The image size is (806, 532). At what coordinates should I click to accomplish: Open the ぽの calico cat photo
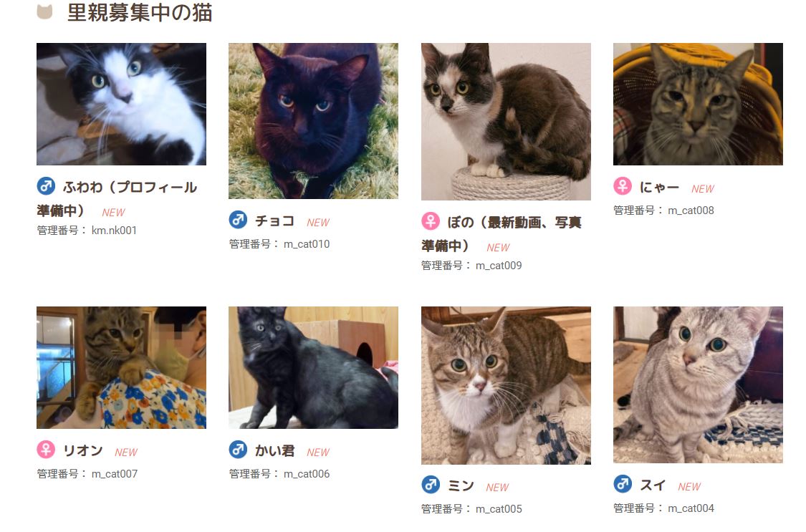[507, 122]
